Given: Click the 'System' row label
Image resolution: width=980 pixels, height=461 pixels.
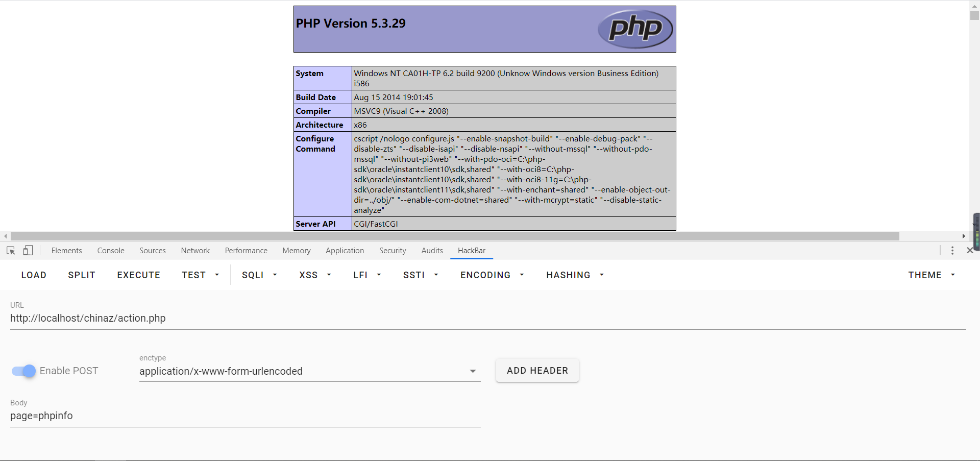Looking at the screenshot, I should (x=309, y=74).
